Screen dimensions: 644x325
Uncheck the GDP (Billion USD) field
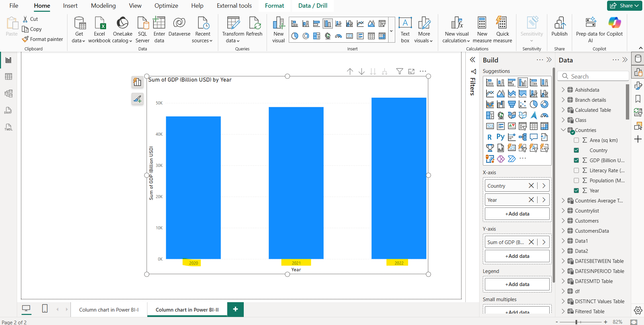(577, 160)
